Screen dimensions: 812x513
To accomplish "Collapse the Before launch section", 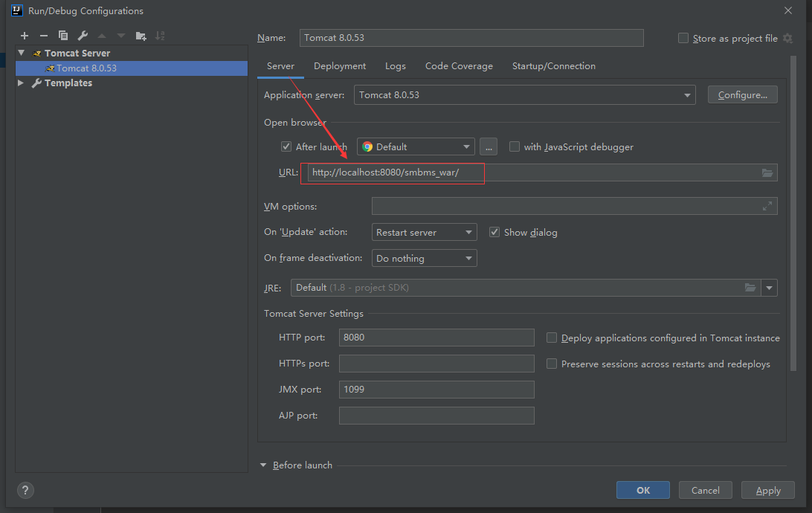I will (263, 465).
